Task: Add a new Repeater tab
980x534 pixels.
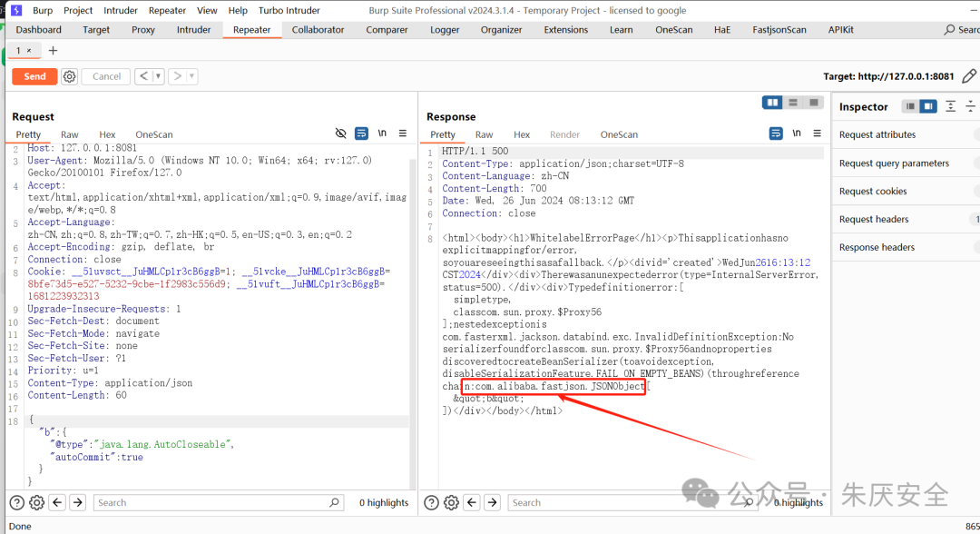Action: click(x=53, y=51)
